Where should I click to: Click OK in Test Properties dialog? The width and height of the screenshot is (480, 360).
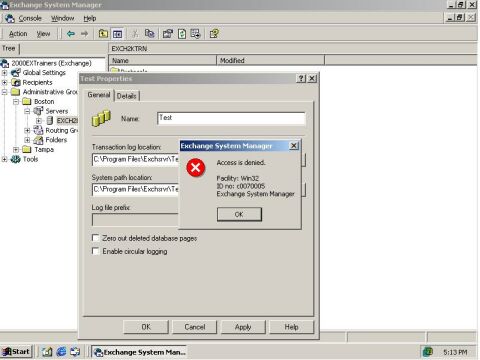[146, 327]
